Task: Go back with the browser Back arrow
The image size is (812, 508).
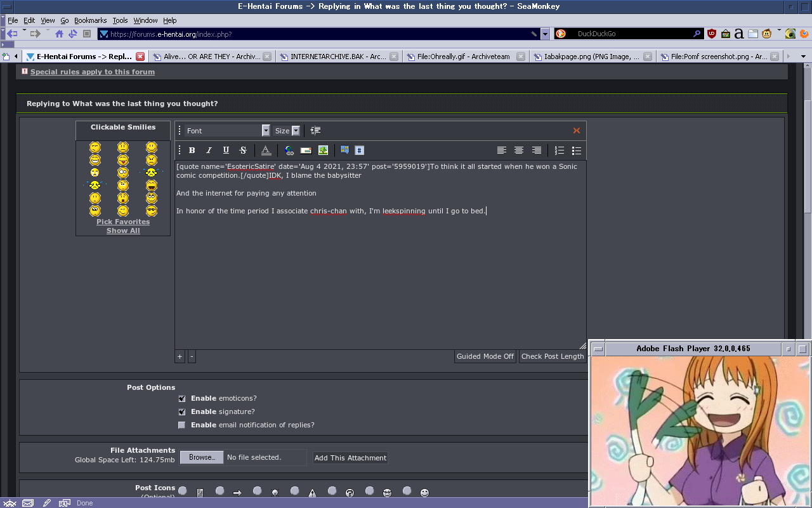Action: (12, 34)
